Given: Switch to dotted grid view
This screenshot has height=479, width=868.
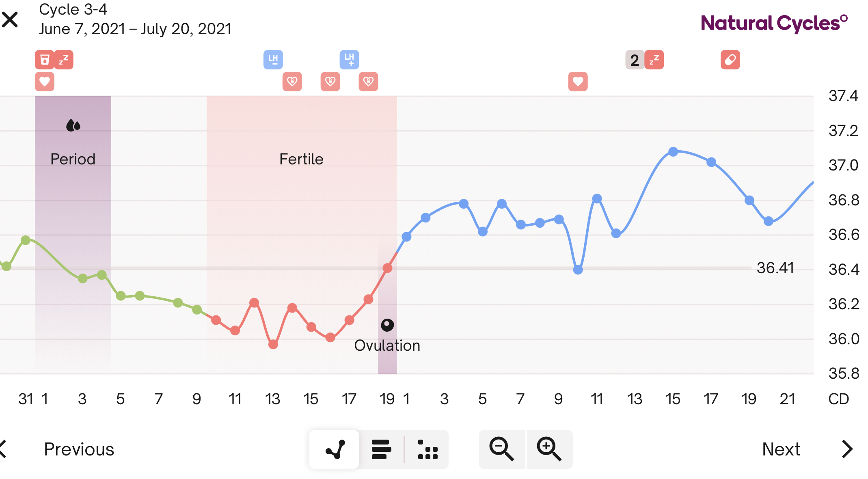Looking at the screenshot, I should (428, 449).
